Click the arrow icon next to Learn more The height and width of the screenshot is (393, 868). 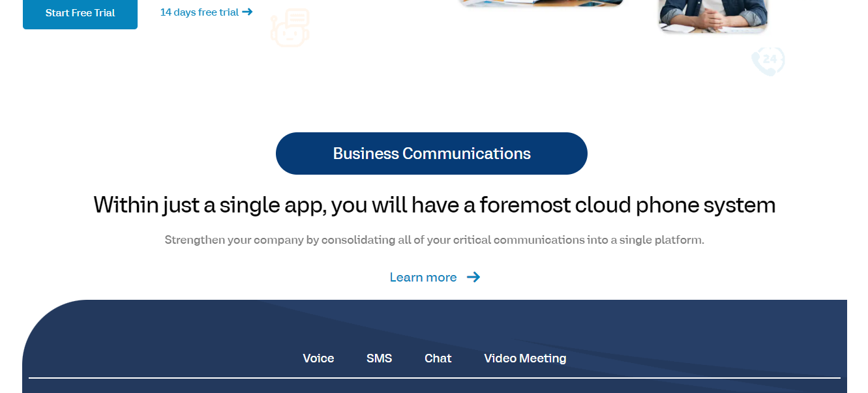coord(473,277)
